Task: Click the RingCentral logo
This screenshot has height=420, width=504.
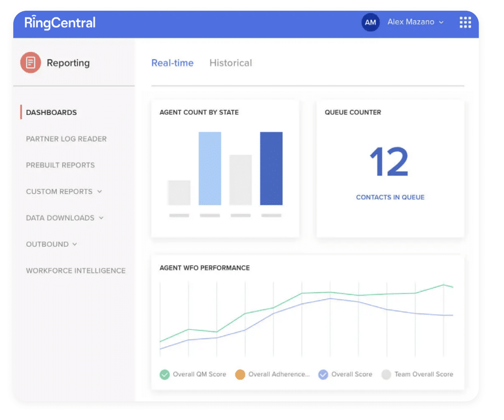Action: 60,22
